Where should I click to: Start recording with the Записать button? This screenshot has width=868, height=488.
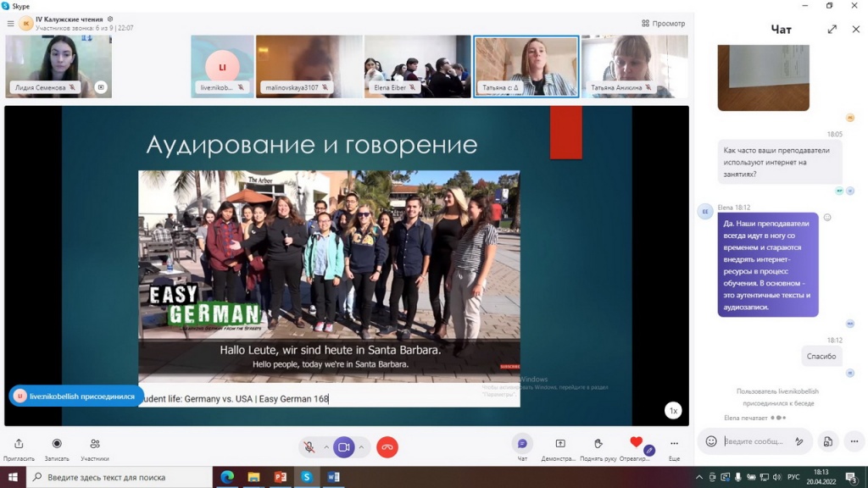[x=57, y=444]
